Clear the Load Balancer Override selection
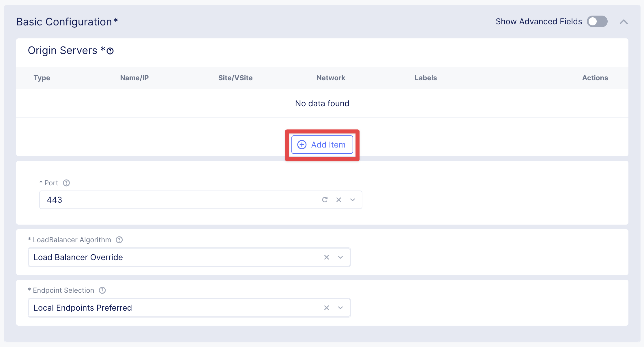644x347 pixels. pos(327,257)
